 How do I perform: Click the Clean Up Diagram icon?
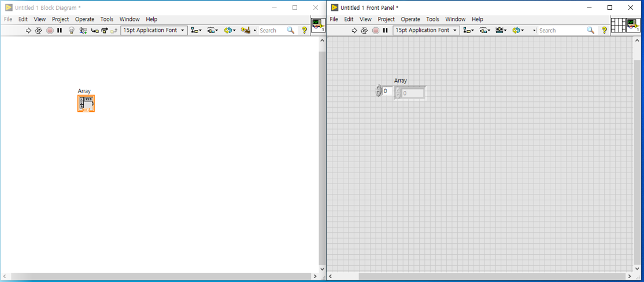coord(245,31)
